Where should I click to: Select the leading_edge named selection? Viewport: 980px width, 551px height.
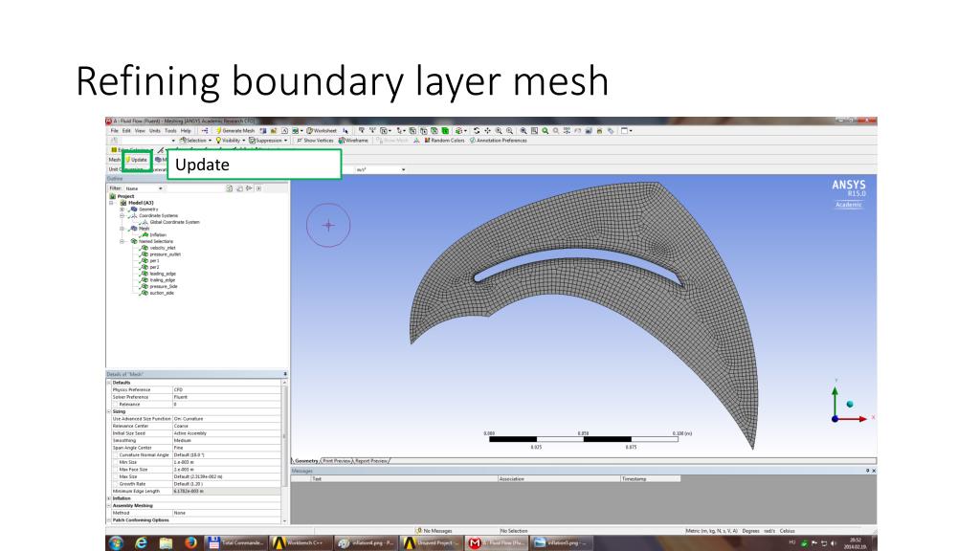[163, 274]
